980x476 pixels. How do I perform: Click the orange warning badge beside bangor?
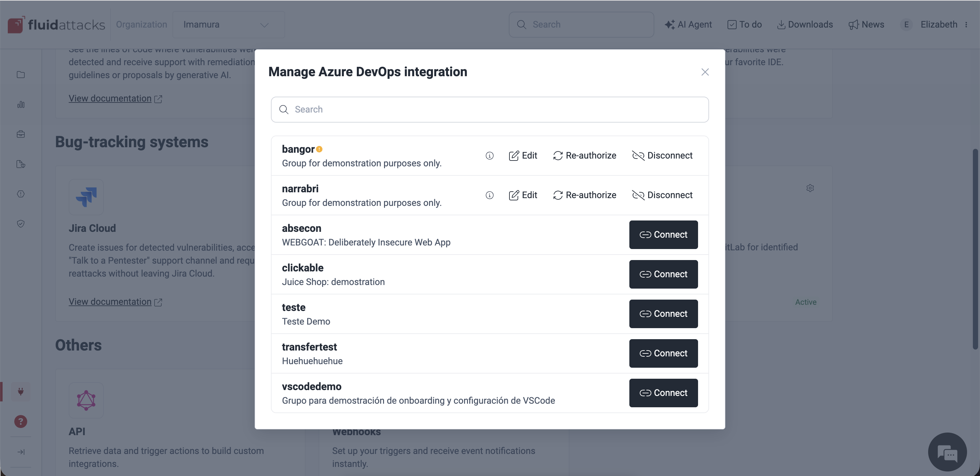320,149
